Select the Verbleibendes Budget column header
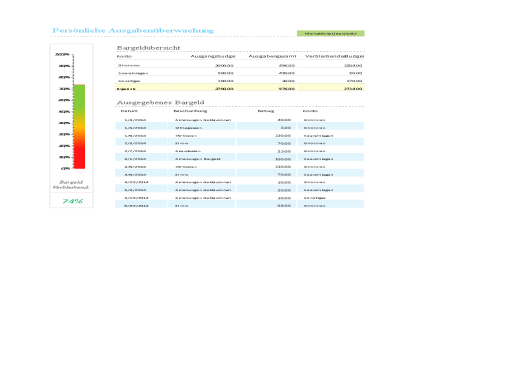This screenshot has width=512, height=384. coord(334,56)
